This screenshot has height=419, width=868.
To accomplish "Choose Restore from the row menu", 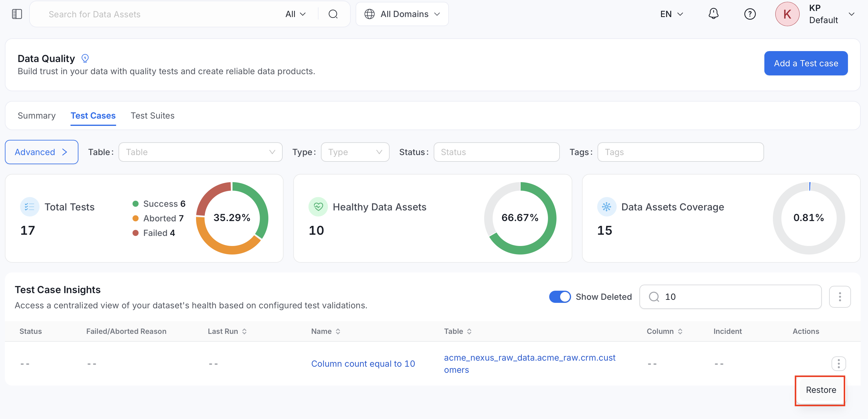I will click(x=821, y=390).
